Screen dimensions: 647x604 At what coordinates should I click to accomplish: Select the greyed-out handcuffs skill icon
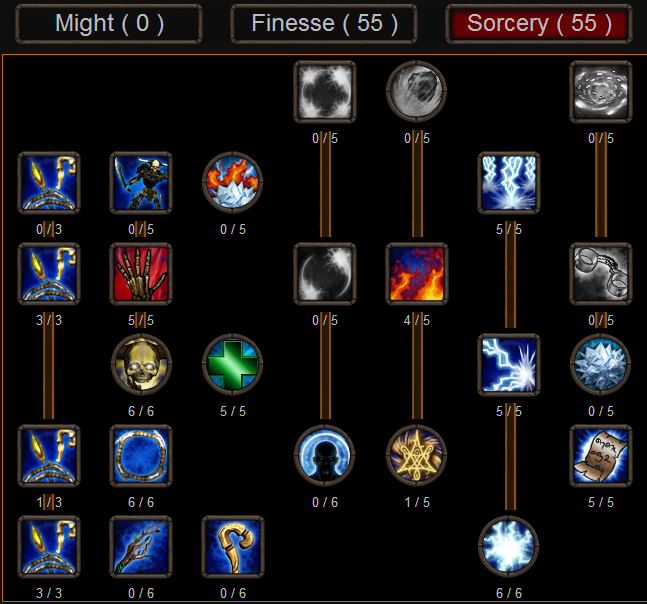click(x=601, y=274)
